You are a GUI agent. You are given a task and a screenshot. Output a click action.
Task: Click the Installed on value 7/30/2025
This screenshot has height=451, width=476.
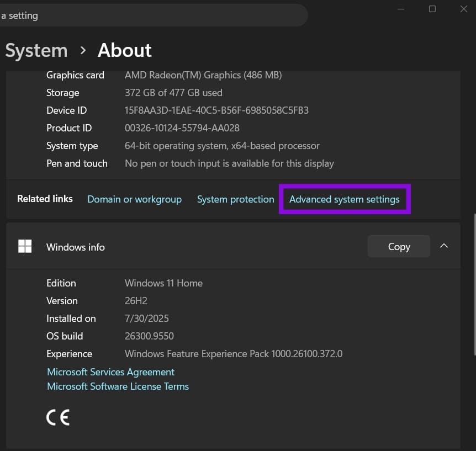coord(147,319)
